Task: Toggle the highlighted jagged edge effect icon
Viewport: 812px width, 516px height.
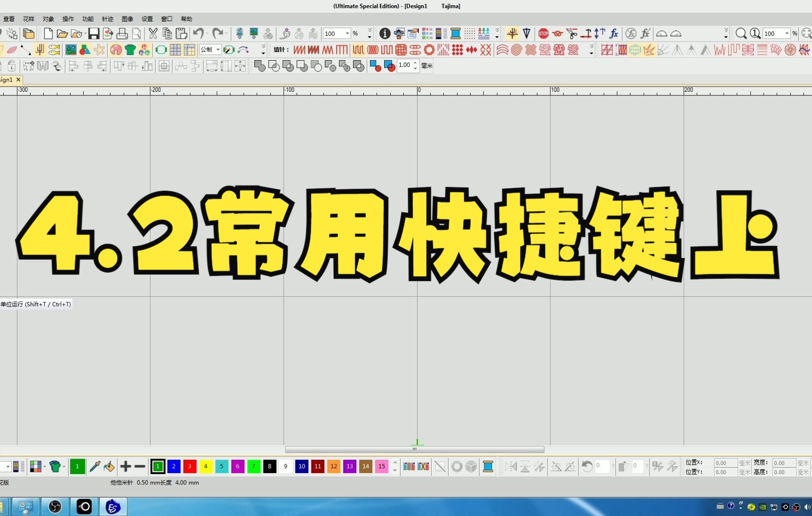Action: (649, 49)
